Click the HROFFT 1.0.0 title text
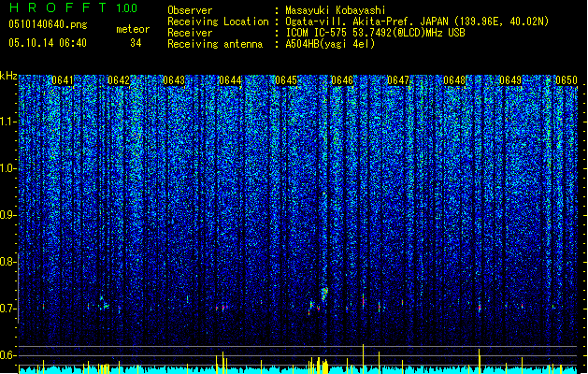 click(x=73, y=7)
